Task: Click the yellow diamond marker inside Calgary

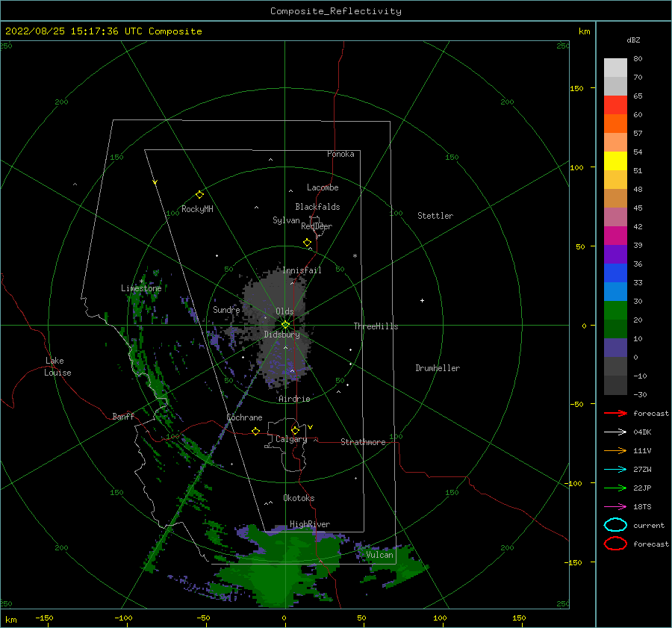Action: click(x=295, y=430)
